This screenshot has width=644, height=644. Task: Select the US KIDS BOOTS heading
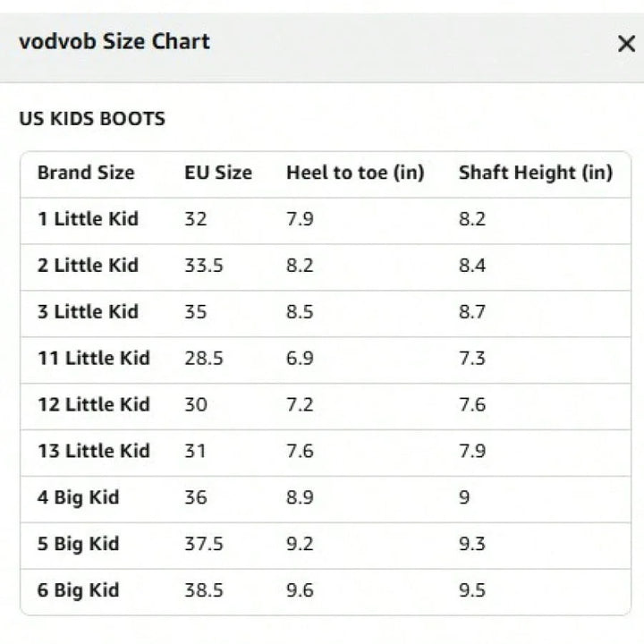[92, 119]
